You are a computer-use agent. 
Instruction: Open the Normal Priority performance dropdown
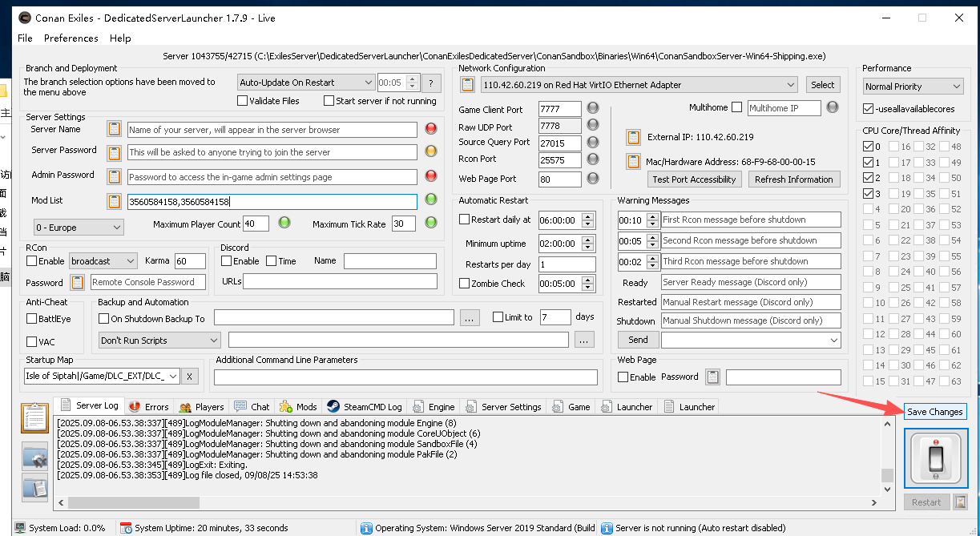(913, 87)
